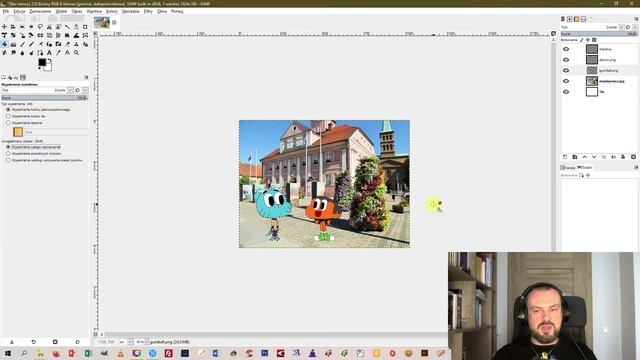Select the Crop tool
The image size is (640, 360).
(x=85, y=27)
